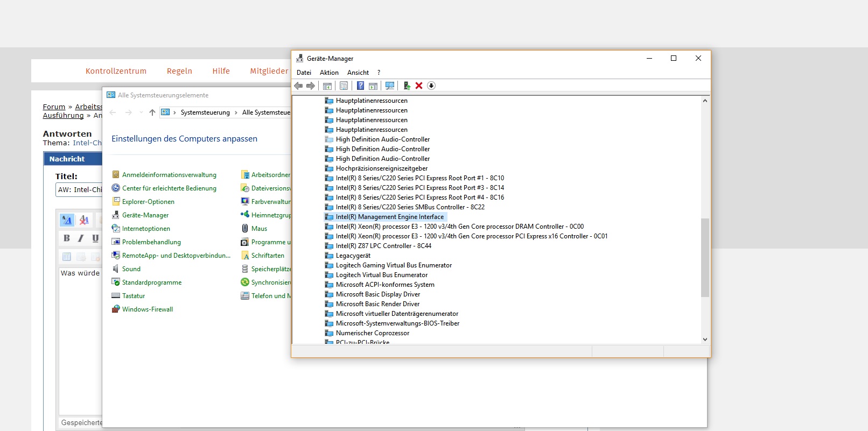Select Hochpräzisionsereigniszeitgeber device
Image resolution: width=868 pixels, height=431 pixels.
pos(382,168)
